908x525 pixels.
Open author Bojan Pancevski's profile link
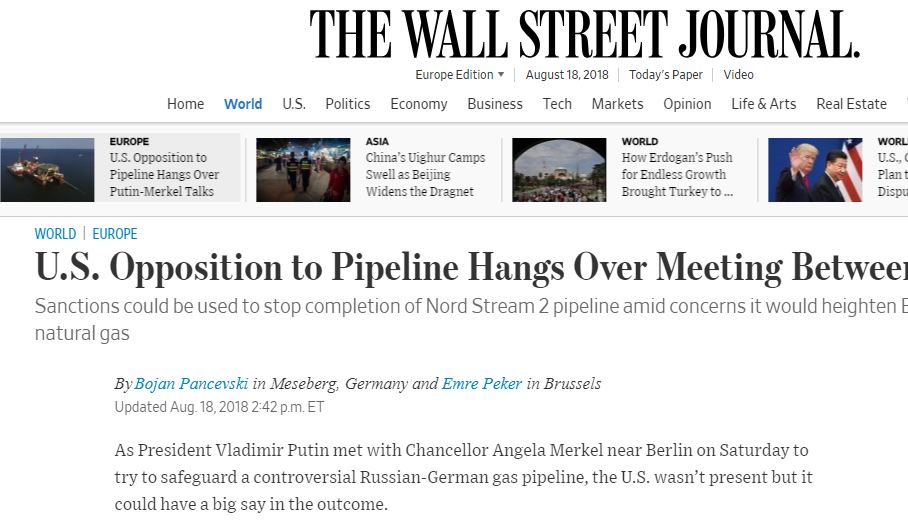pyautogui.click(x=191, y=384)
